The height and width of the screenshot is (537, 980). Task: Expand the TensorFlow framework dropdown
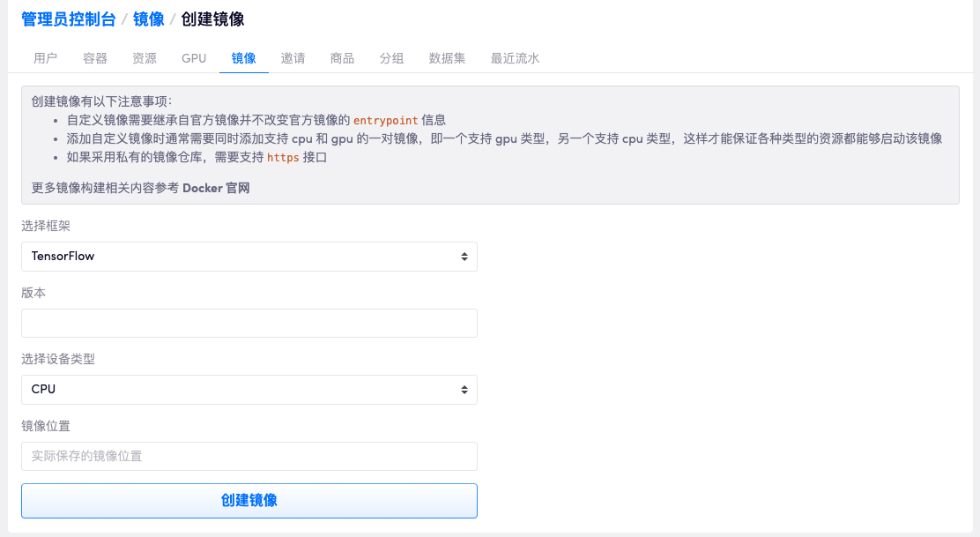(x=249, y=257)
